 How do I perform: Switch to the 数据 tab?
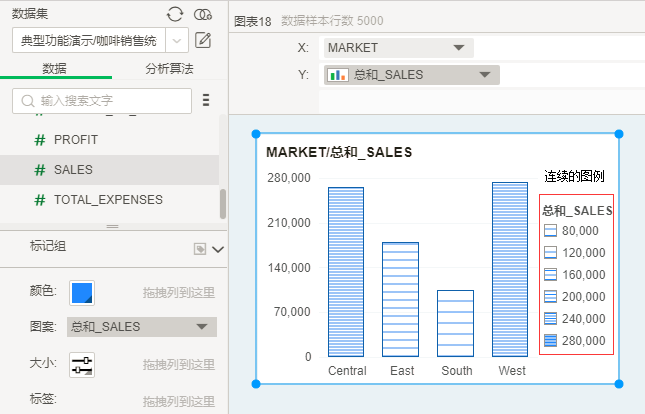click(x=55, y=68)
